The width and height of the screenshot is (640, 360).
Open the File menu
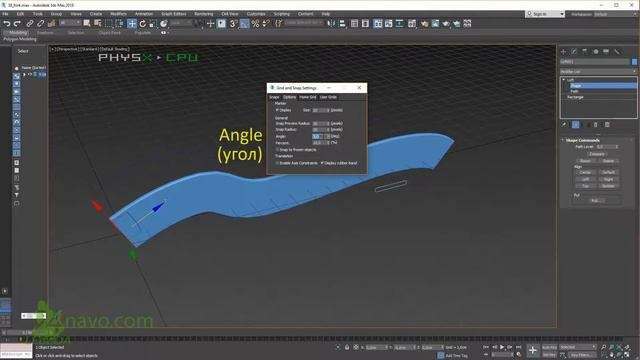click(x=5, y=14)
